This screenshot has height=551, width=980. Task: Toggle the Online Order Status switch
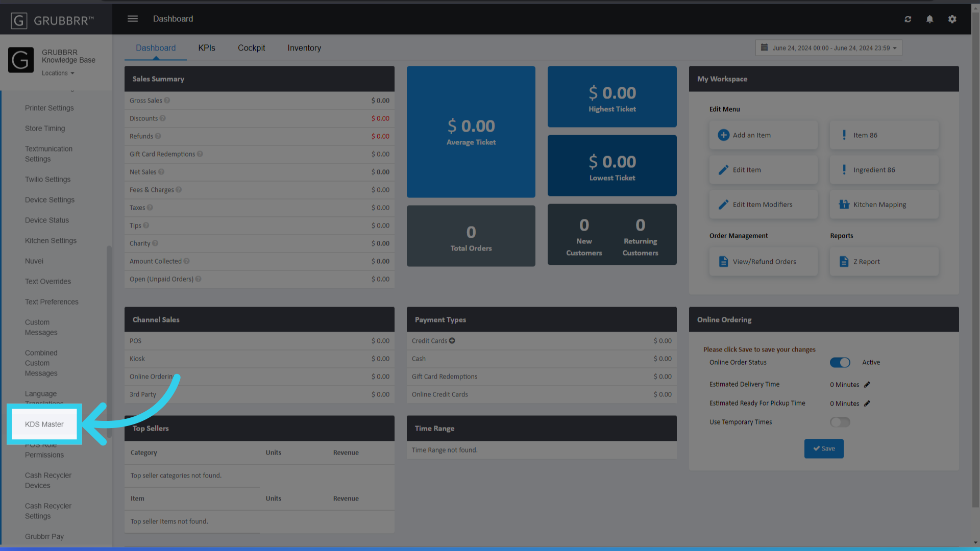tap(840, 362)
